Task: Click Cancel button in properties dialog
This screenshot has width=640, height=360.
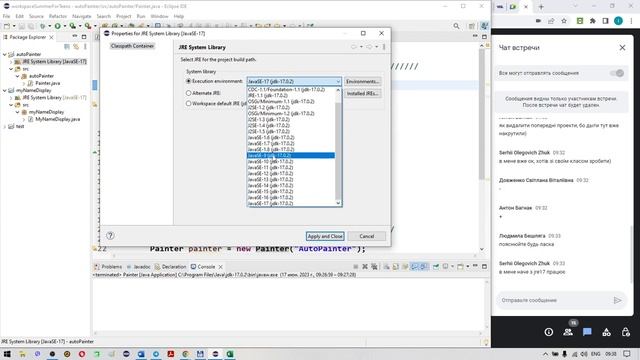Action: pyautogui.click(x=367, y=236)
